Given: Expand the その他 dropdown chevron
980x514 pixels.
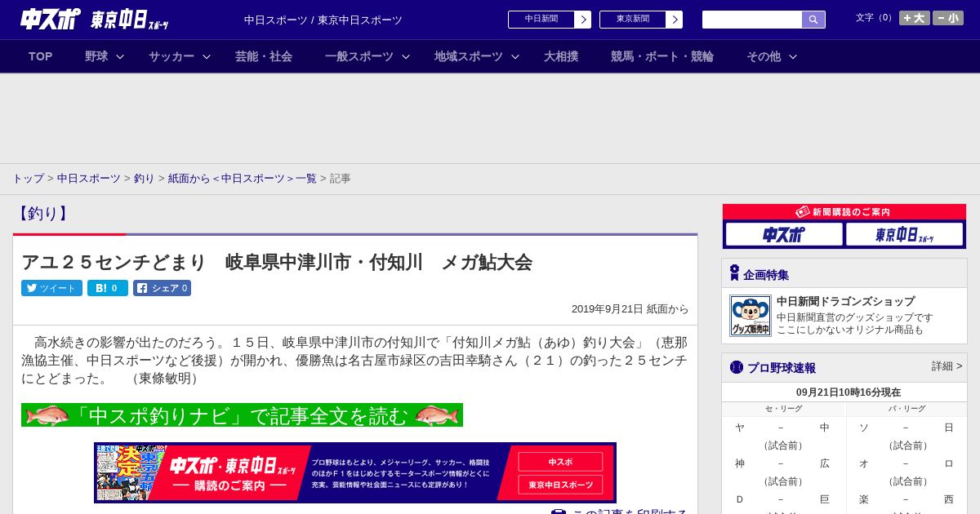Looking at the screenshot, I should pyautogui.click(x=793, y=56).
